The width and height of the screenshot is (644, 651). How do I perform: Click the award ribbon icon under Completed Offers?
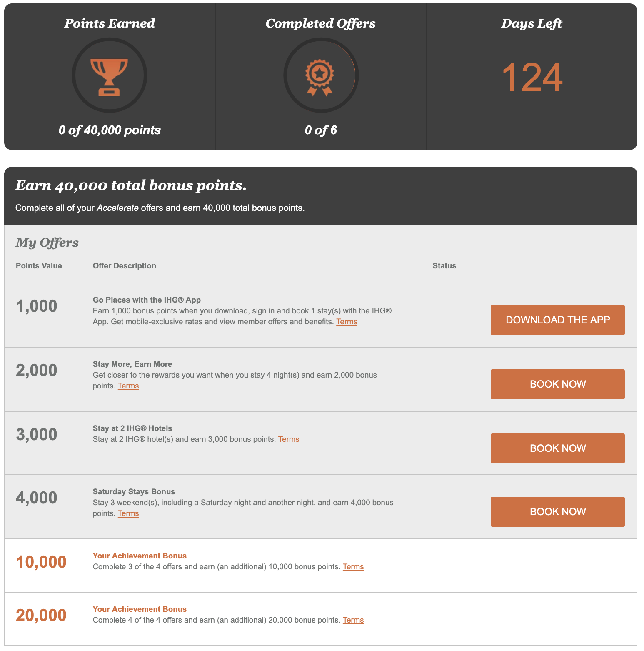coord(321,75)
